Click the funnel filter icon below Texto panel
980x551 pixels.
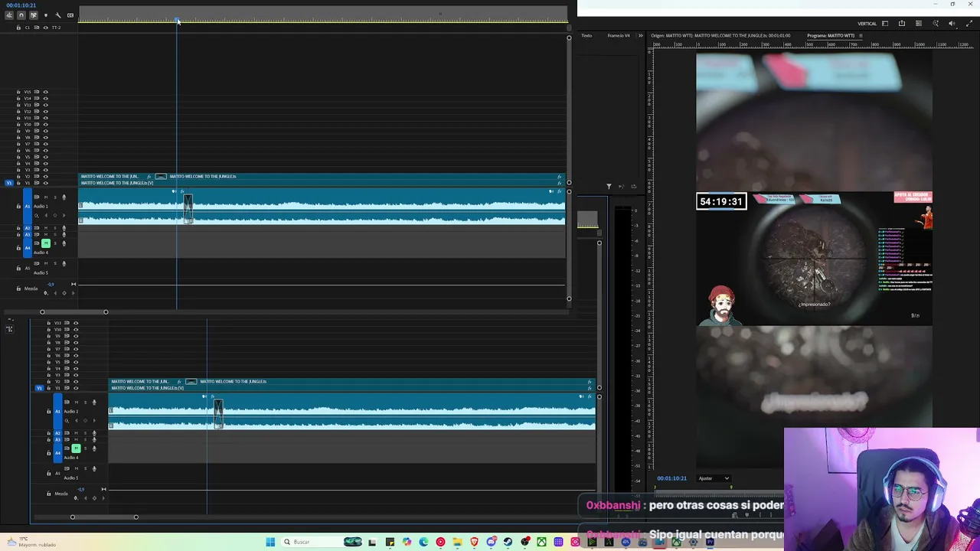(609, 186)
